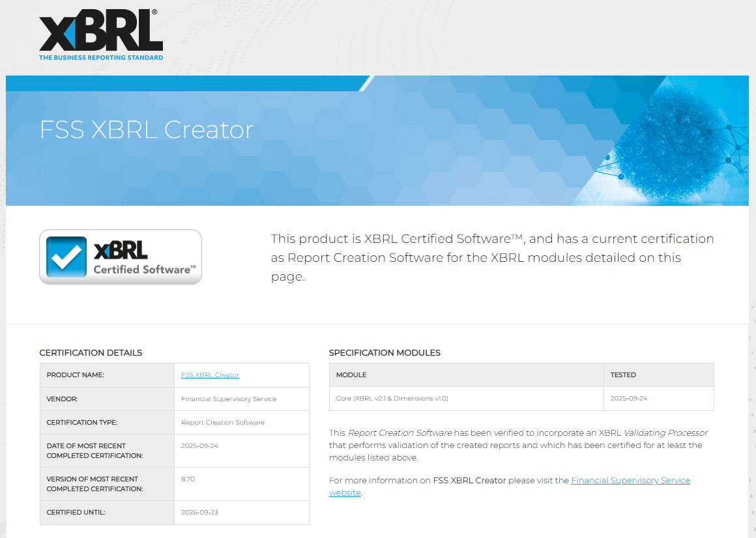Click the XBRL logo at the top
The height and width of the screenshot is (538, 756).
[100, 31]
